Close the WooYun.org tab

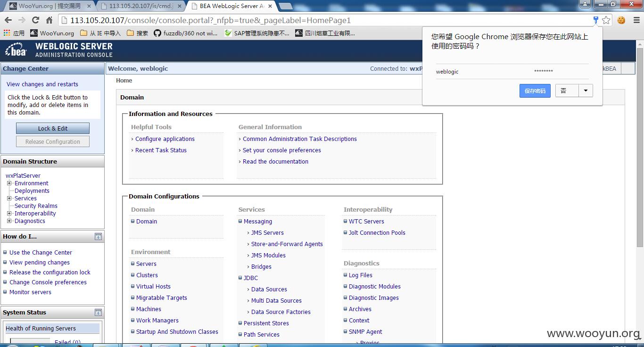point(89,6)
